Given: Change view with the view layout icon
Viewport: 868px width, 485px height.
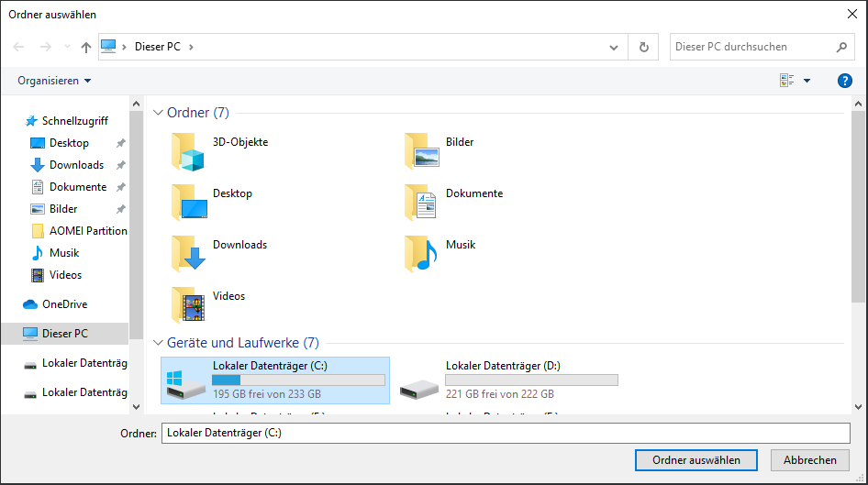Looking at the screenshot, I should tap(786, 81).
